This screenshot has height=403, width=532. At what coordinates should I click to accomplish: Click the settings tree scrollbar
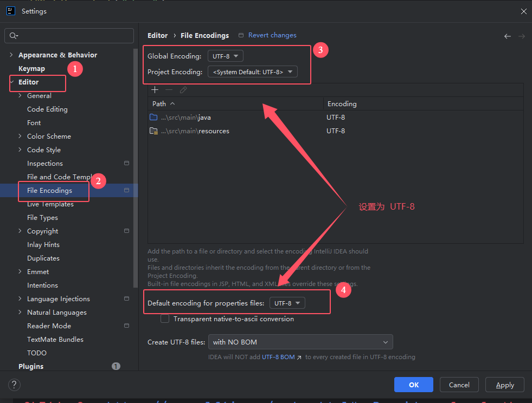(136, 168)
